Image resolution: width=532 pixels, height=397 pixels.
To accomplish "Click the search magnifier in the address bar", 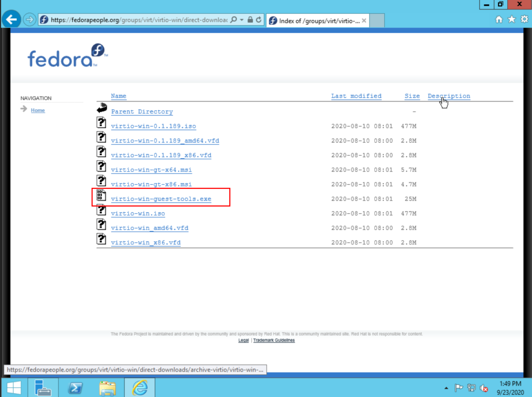I will point(233,19).
